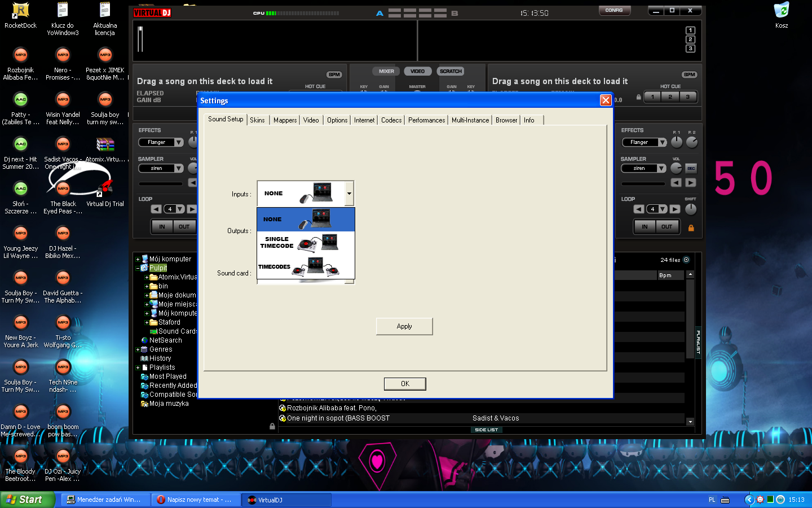The image size is (812, 508).
Task: Click right deck sampler VOL knob
Action: tap(676, 168)
